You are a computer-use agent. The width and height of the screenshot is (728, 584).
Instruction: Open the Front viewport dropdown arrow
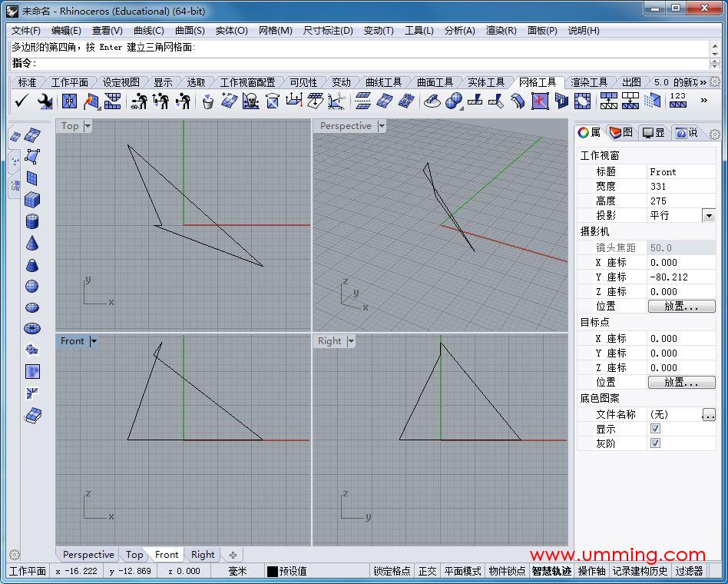[94, 341]
